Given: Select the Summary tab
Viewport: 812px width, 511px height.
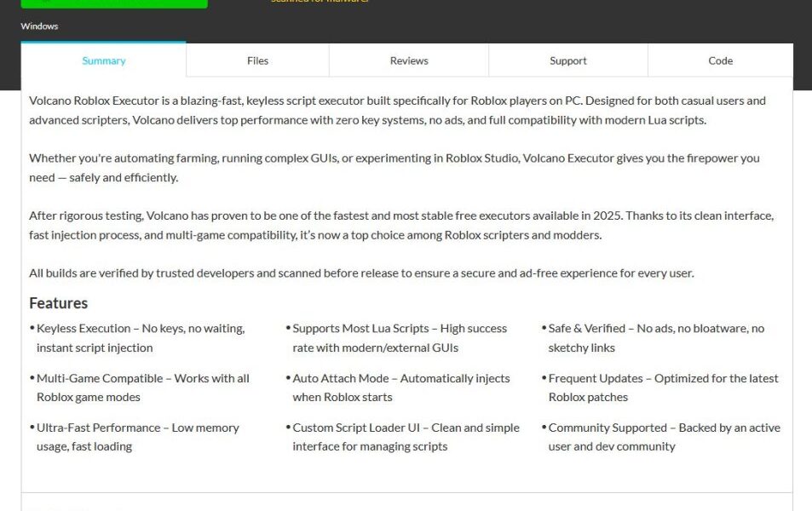Looking at the screenshot, I should click(104, 60).
